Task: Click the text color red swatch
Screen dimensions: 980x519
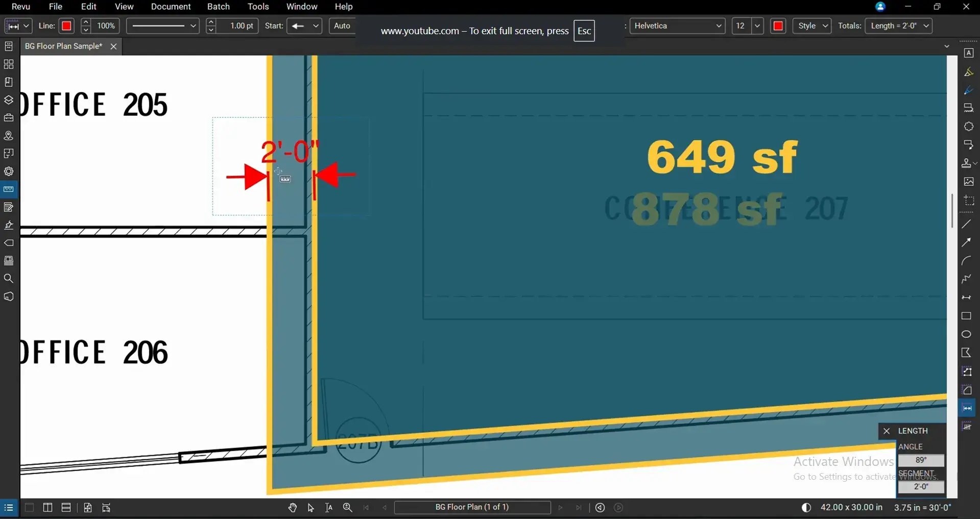Action: pyautogui.click(x=778, y=26)
